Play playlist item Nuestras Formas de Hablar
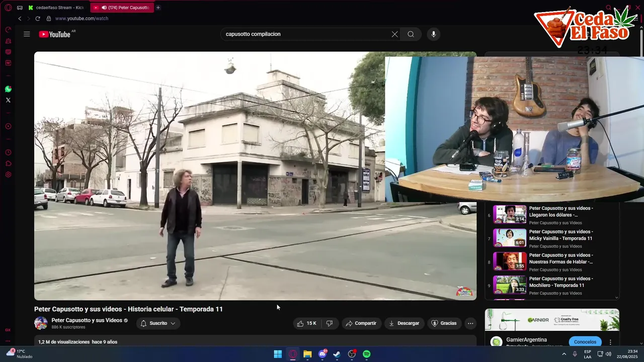Screen dimensions: 644x362 (552, 262)
